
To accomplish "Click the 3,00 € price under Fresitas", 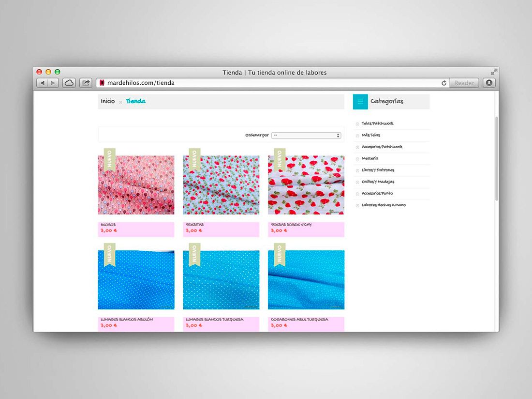I will coord(194,230).
